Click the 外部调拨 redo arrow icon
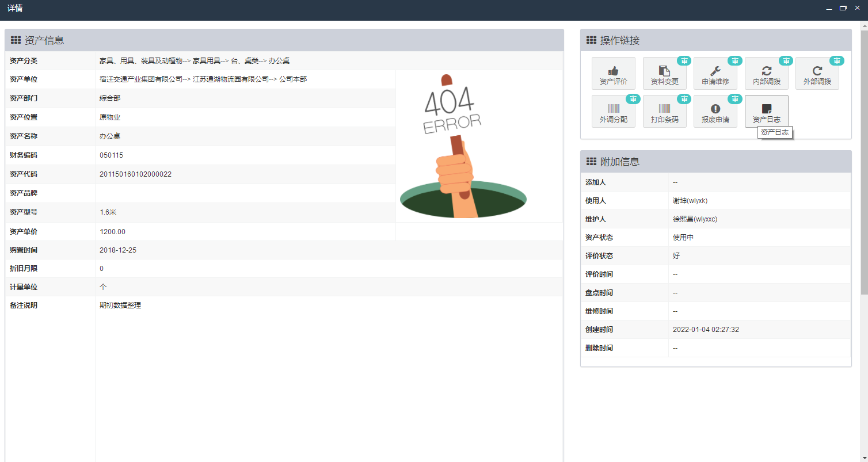The height and width of the screenshot is (462, 868). click(817, 71)
